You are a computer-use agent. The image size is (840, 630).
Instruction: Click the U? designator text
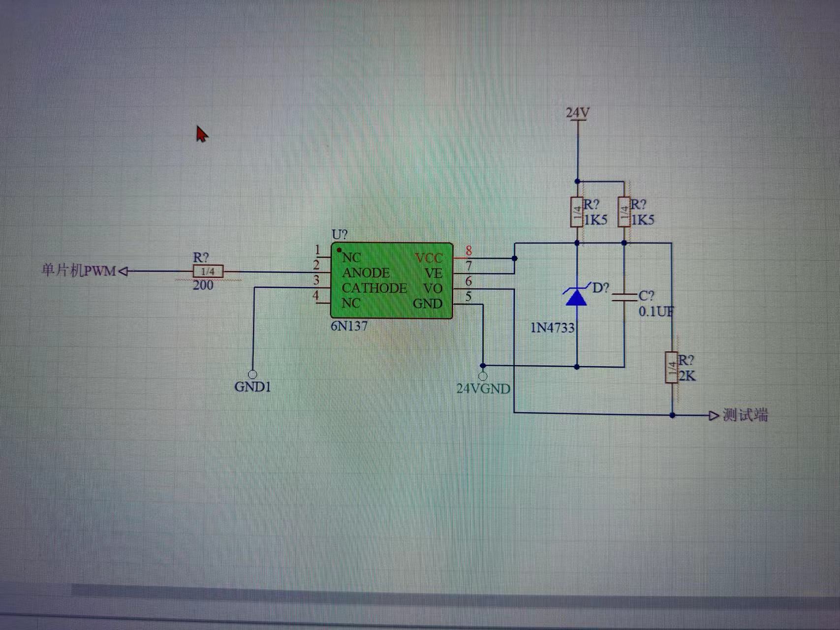point(340,234)
